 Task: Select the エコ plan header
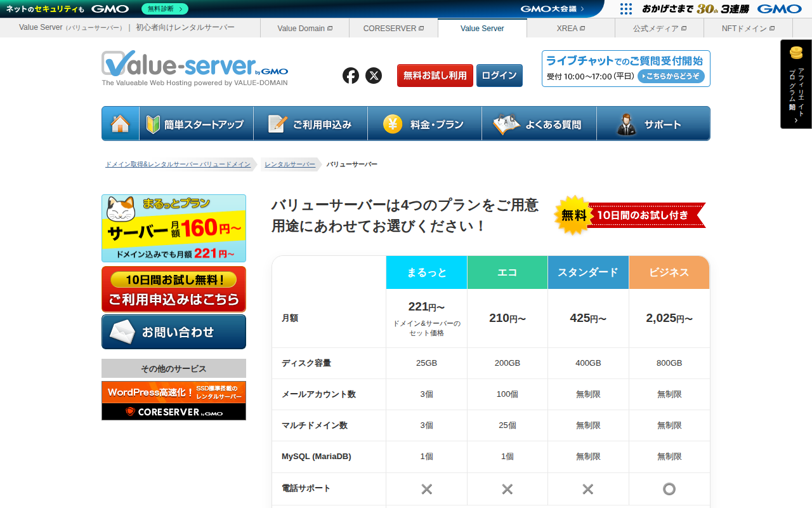pos(507,272)
